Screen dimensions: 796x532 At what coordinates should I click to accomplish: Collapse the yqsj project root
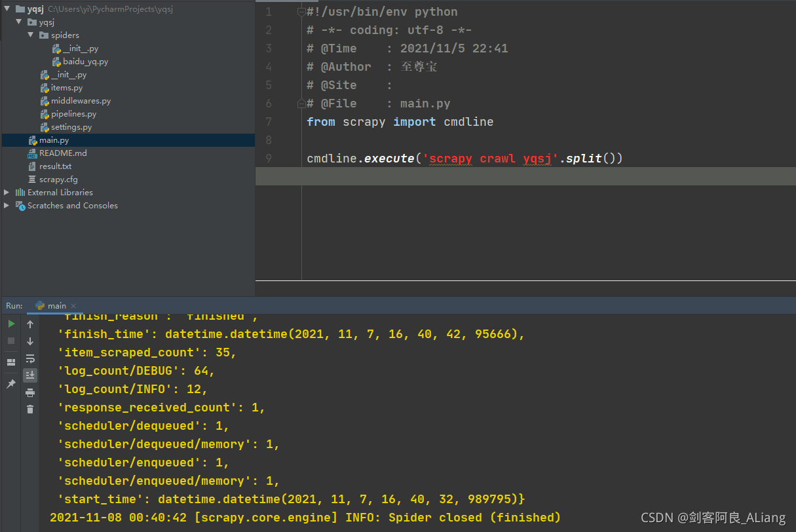(7, 10)
